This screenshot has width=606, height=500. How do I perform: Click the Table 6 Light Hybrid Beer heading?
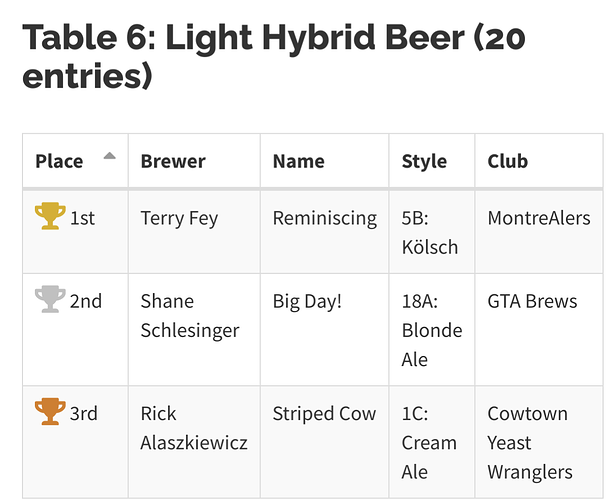(274, 56)
